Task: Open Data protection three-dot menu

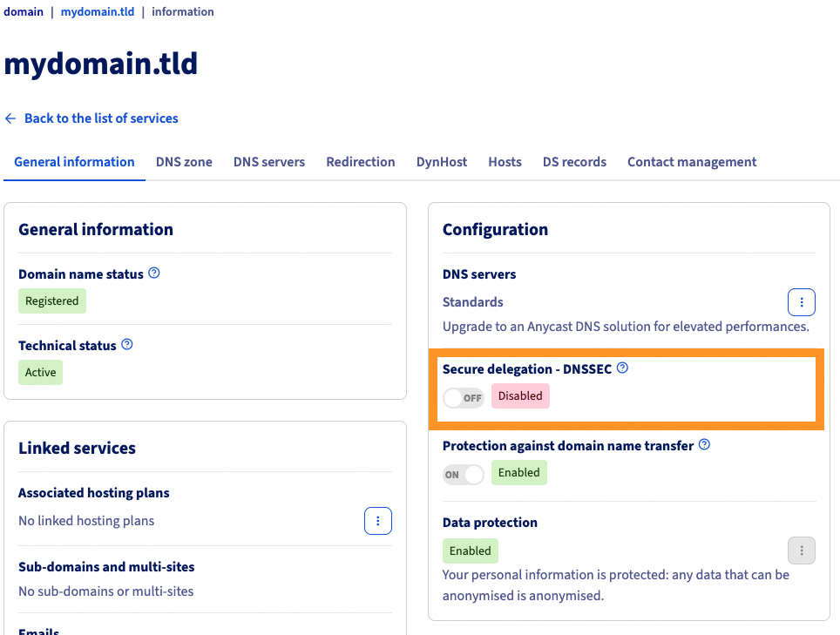Action: click(x=801, y=551)
